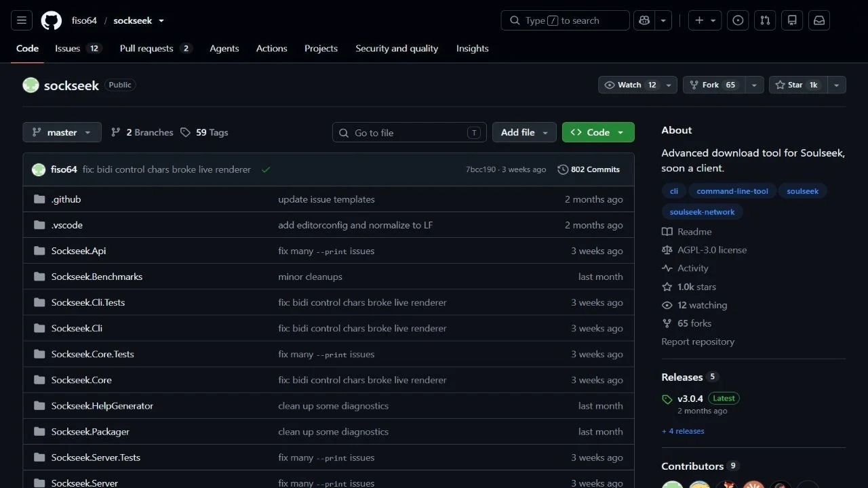Open the Readme link in About
The height and width of the screenshot is (488, 868).
[x=687, y=231]
